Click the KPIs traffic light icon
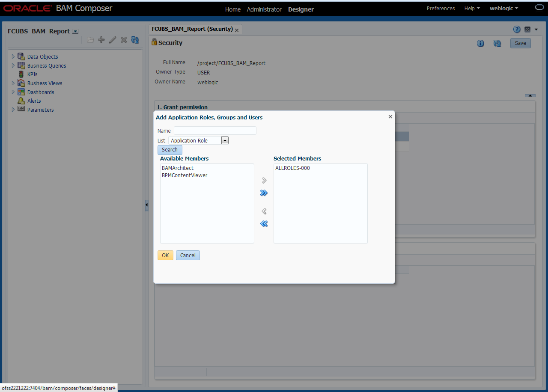The image size is (548, 392). [x=21, y=74]
